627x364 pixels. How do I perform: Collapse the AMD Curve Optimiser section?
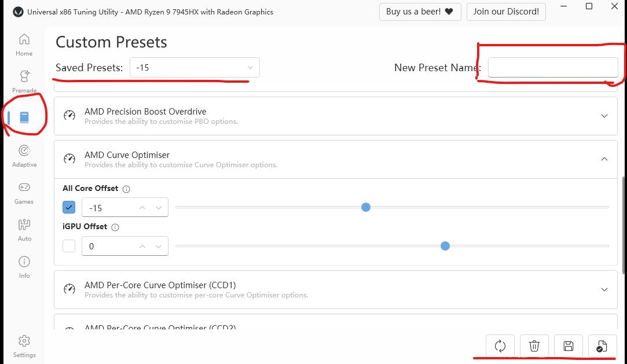604,159
